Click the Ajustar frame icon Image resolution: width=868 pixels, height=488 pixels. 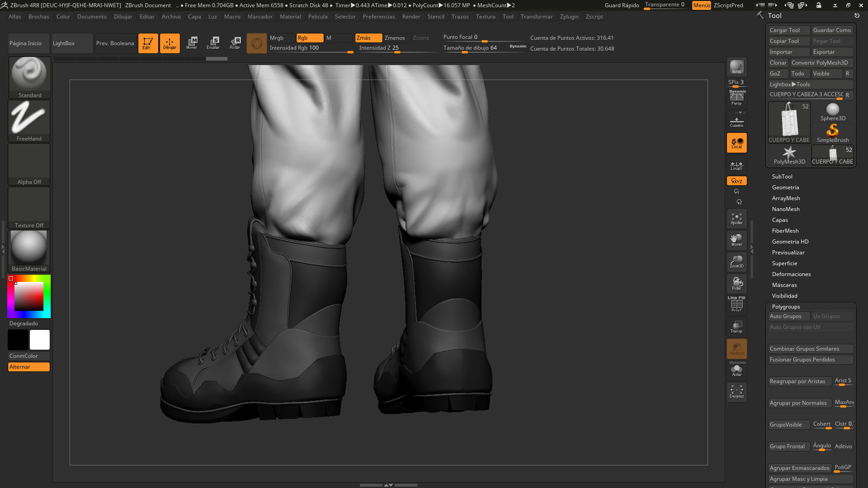736,219
